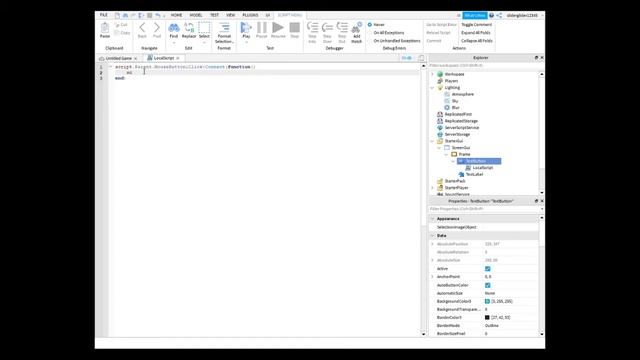Collapse the Lighting tree node
The height and width of the screenshot is (360, 640).
tap(432, 87)
